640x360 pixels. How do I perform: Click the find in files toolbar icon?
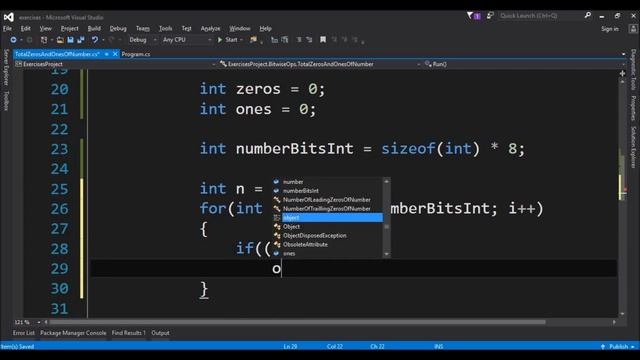point(253,40)
